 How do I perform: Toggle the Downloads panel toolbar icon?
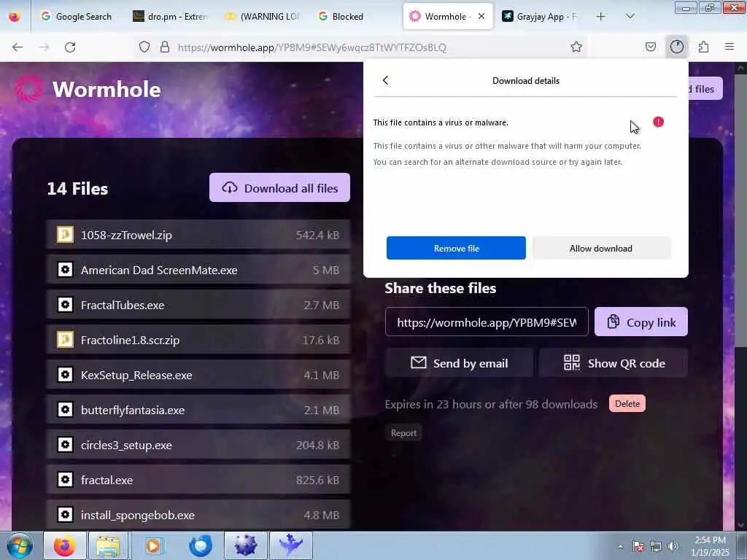point(677,47)
